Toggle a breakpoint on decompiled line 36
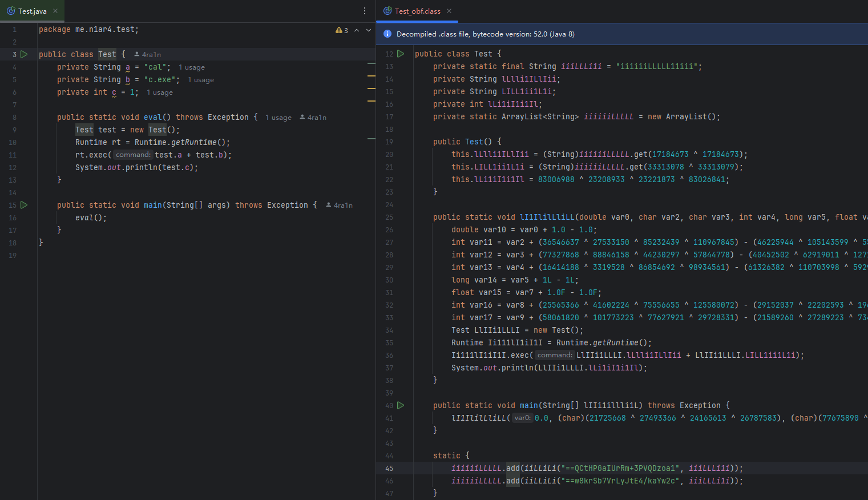 point(389,356)
